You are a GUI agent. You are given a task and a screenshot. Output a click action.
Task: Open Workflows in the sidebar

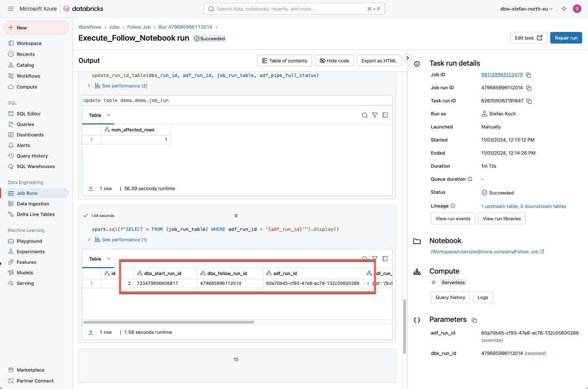pyautogui.click(x=28, y=76)
